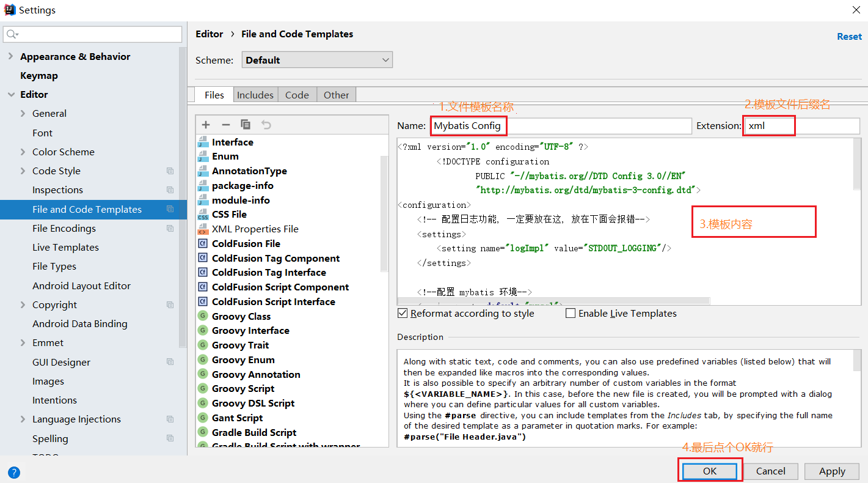
Task: Click the description panel scrollbar
Action: pos(857,360)
